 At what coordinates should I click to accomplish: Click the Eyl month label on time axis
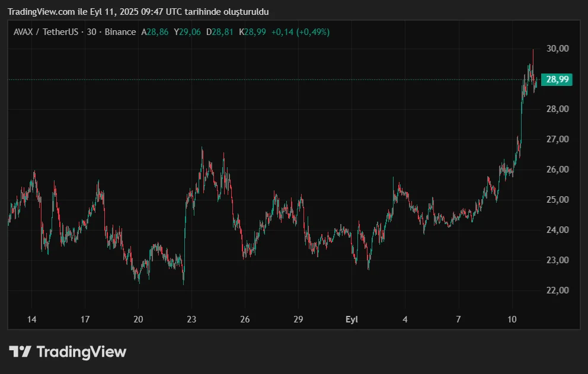[x=351, y=319]
